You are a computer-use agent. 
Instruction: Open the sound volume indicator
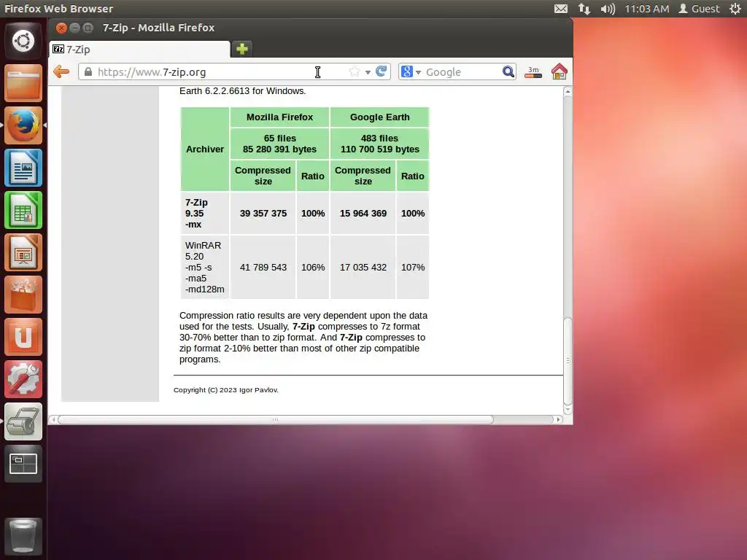pyautogui.click(x=608, y=9)
